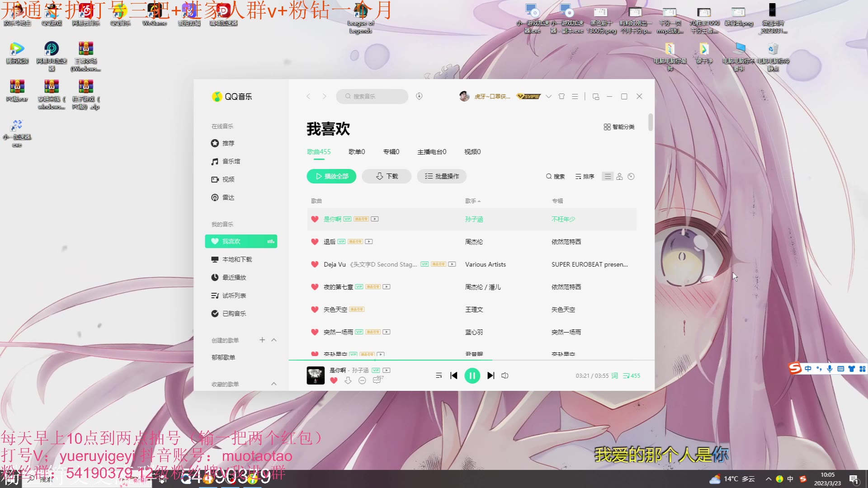Unlike the song 突然一场雨
The width and height of the screenshot is (868, 488).
(315, 332)
